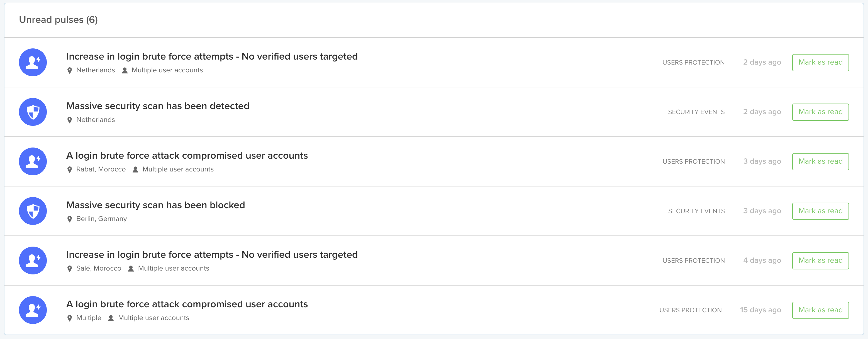The height and width of the screenshot is (339, 868).
Task: Open the 'Massive security scan has been detected' pulse
Action: click(158, 106)
